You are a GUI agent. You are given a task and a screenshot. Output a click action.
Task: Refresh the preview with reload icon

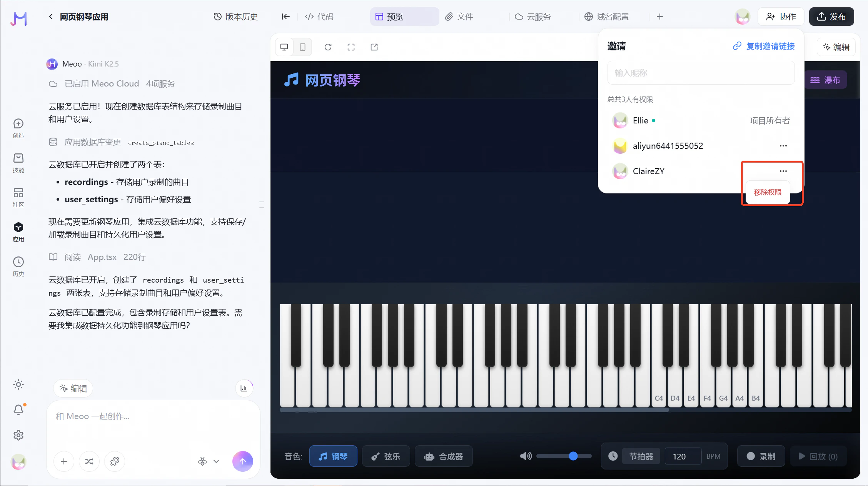click(328, 47)
